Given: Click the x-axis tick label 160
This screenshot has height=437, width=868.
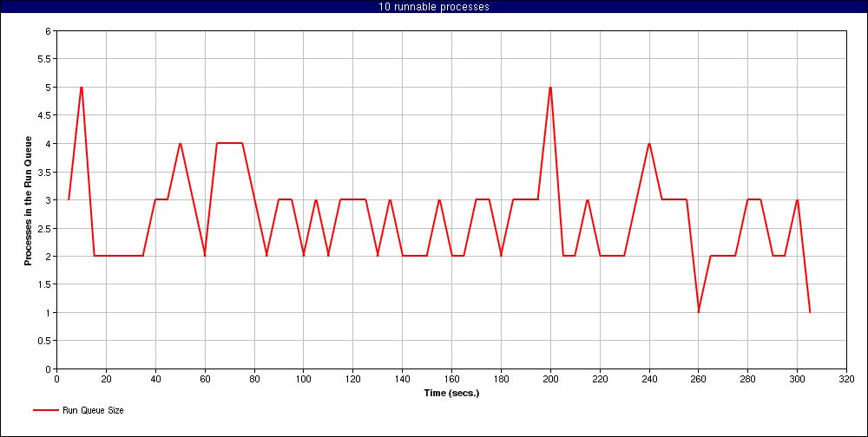Looking at the screenshot, I should click(451, 380).
